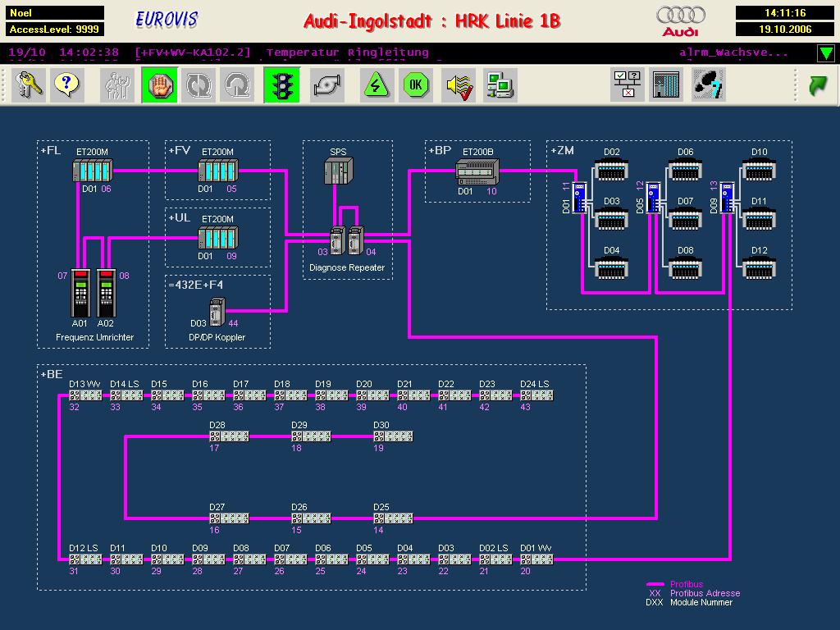Click the alrm_Wachsve... alarm text
This screenshot has height=630, width=840.
(x=734, y=52)
